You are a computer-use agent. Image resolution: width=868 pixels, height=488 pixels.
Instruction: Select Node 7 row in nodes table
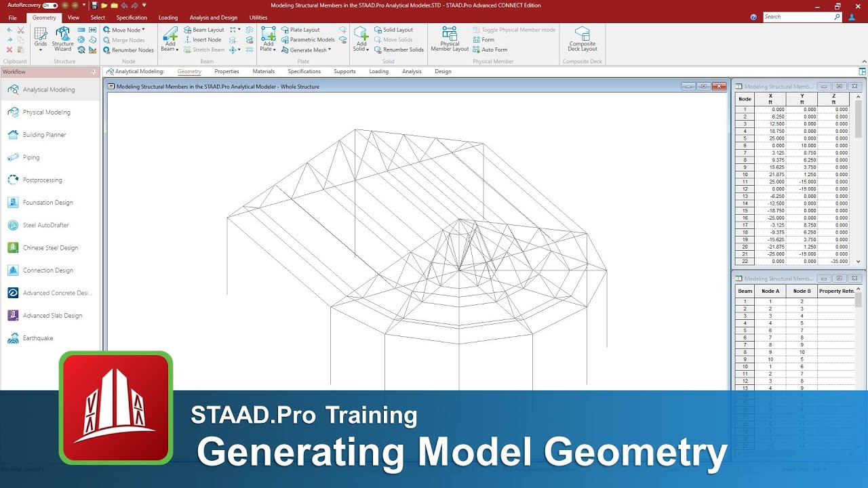792,152
